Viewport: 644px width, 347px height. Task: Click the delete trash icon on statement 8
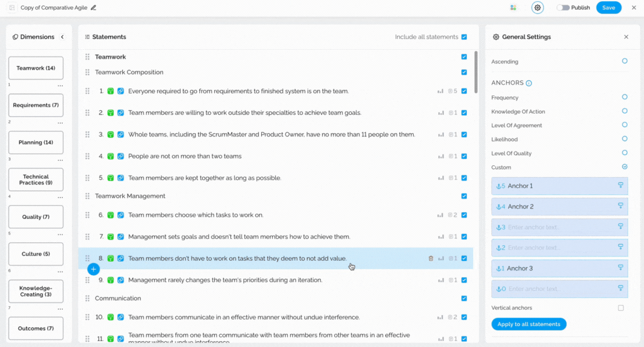431,258
